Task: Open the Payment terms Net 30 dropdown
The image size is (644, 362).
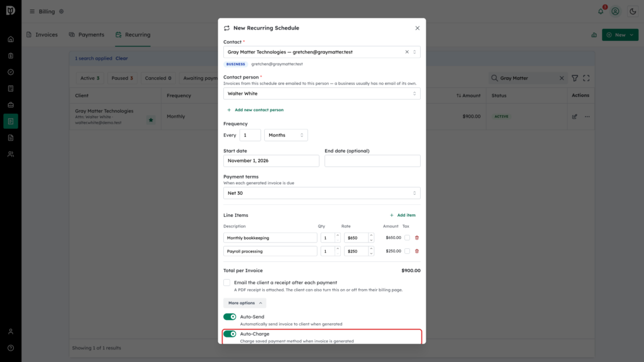Action: click(x=321, y=193)
